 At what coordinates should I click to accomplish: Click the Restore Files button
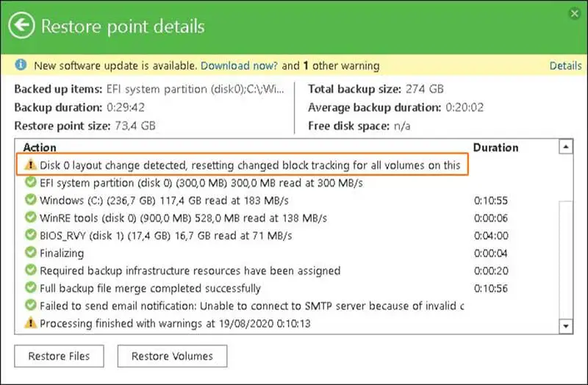pos(60,356)
